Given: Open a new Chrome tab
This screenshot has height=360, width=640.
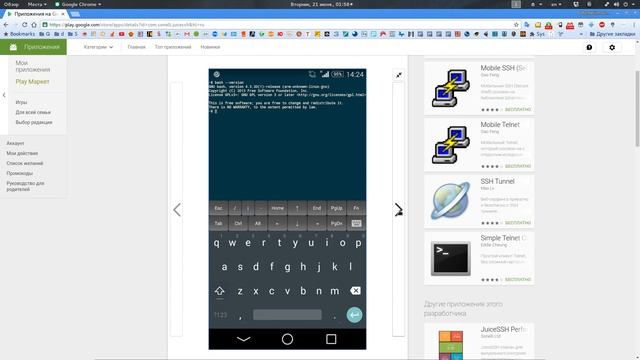Looking at the screenshot, I should pyautogui.click(x=75, y=14).
